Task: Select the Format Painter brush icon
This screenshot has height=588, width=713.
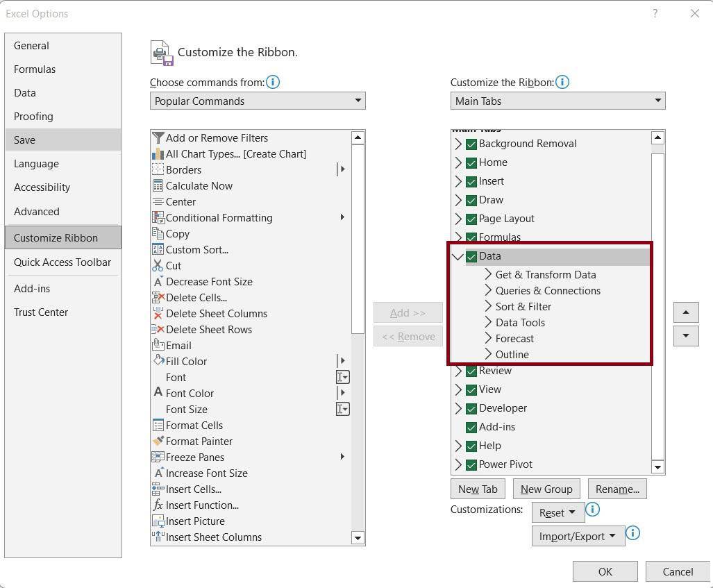Action: click(x=158, y=441)
